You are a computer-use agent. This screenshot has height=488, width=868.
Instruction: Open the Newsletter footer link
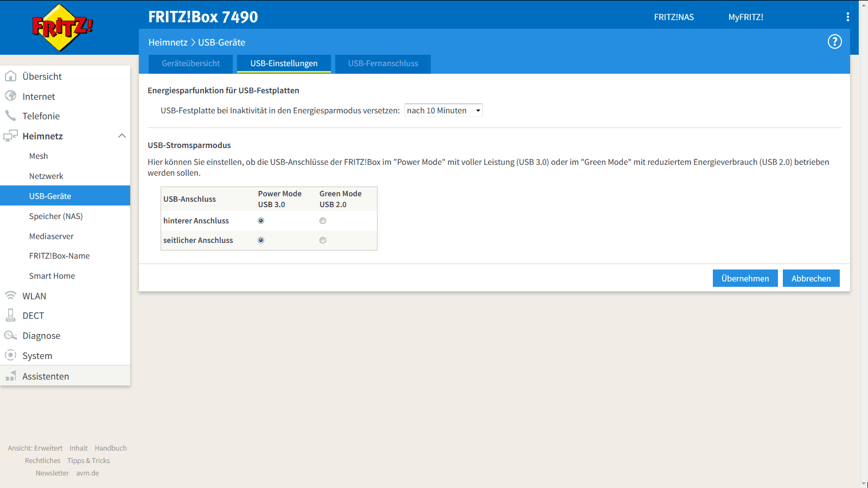pos(52,473)
